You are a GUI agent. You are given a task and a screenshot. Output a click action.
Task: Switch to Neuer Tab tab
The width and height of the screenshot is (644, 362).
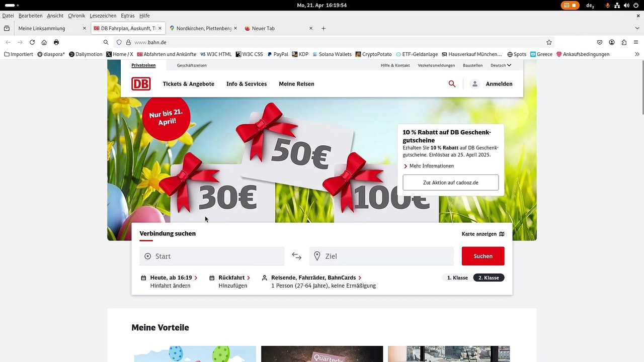(x=279, y=28)
